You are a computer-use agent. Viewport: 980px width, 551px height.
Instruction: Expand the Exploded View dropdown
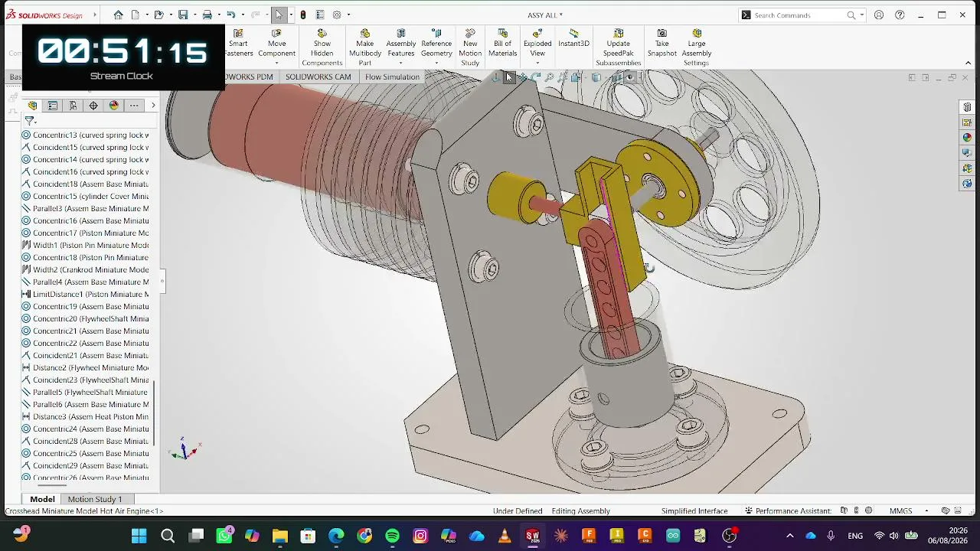point(537,63)
